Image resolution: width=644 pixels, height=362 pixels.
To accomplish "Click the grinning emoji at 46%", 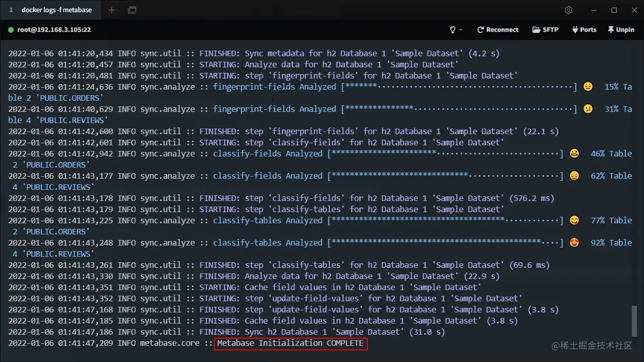I will tap(574, 153).
